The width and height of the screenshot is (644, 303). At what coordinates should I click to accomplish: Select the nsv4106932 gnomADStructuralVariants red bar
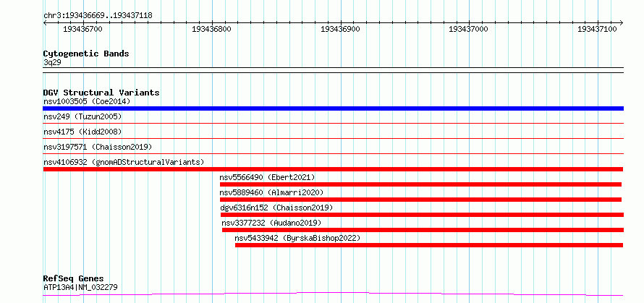pyautogui.click(x=333, y=169)
